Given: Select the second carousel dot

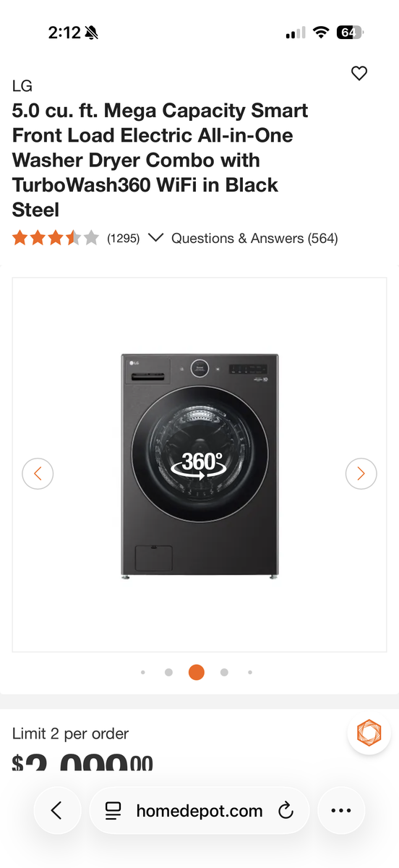Looking at the screenshot, I should (168, 672).
